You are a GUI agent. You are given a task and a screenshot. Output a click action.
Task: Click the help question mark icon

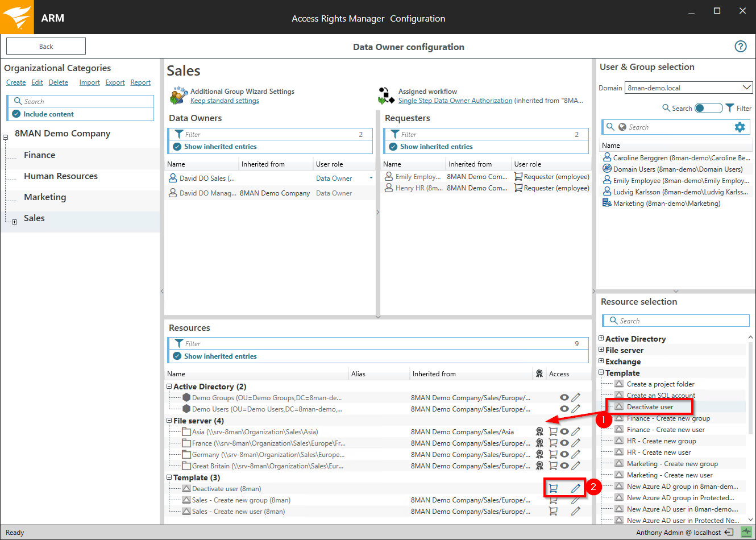pyautogui.click(x=740, y=47)
